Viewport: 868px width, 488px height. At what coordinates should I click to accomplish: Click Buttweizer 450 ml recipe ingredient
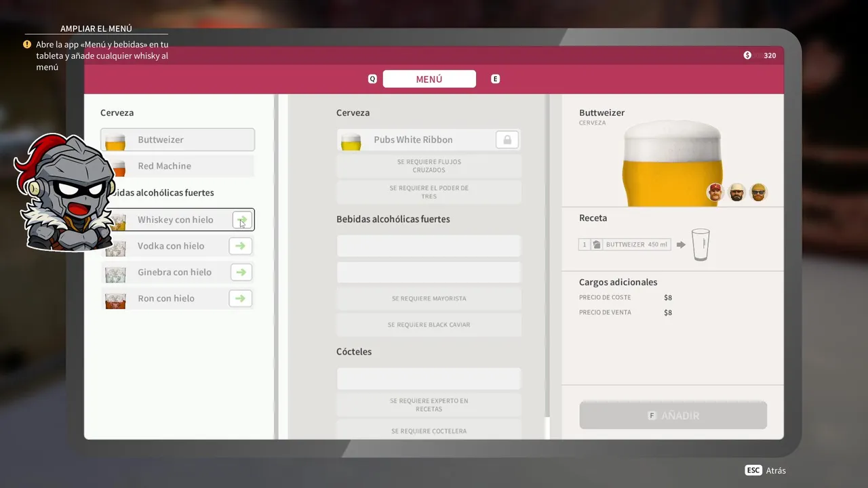625,245
